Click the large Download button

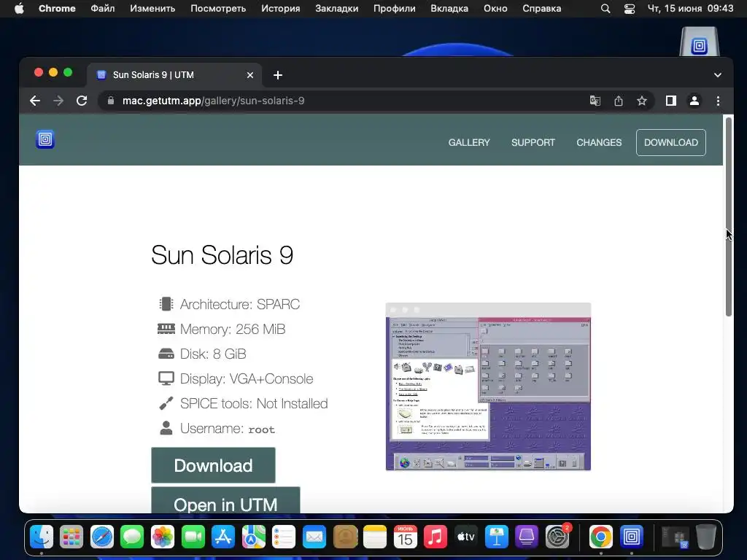pos(213,465)
